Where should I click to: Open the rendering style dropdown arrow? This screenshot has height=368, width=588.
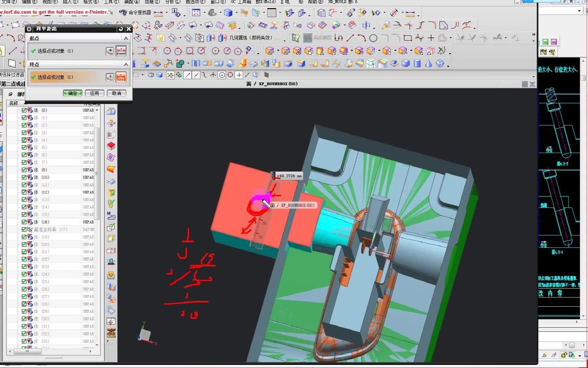point(236,13)
